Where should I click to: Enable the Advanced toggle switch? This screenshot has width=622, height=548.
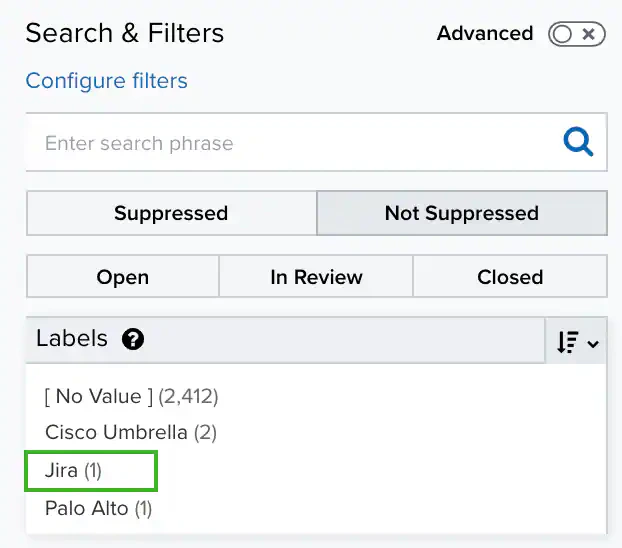pos(576,34)
